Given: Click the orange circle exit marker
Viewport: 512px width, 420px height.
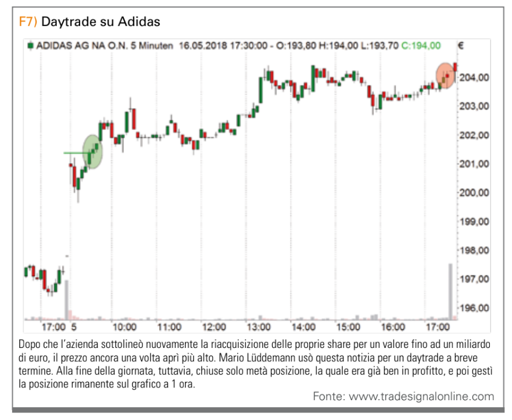Looking at the screenshot, I should tap(446, 75).
